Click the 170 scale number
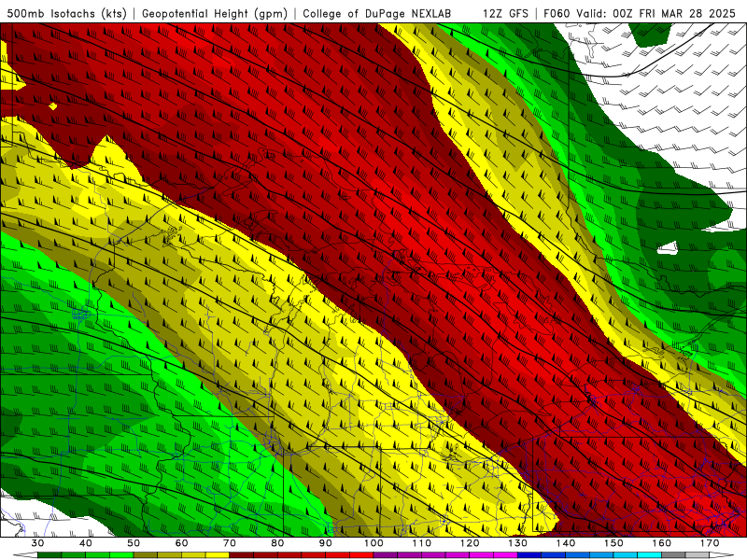This screenshot has width=747, height=560. pos(710,543)
